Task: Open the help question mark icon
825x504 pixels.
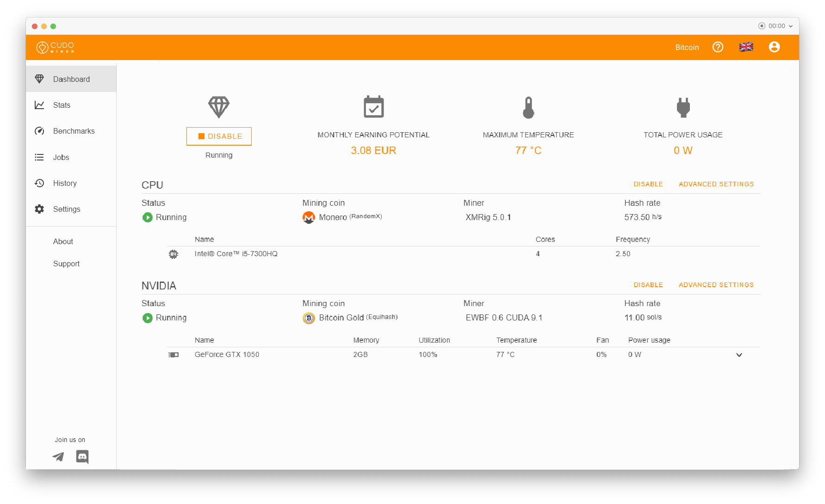Action: tap(718, 47)
